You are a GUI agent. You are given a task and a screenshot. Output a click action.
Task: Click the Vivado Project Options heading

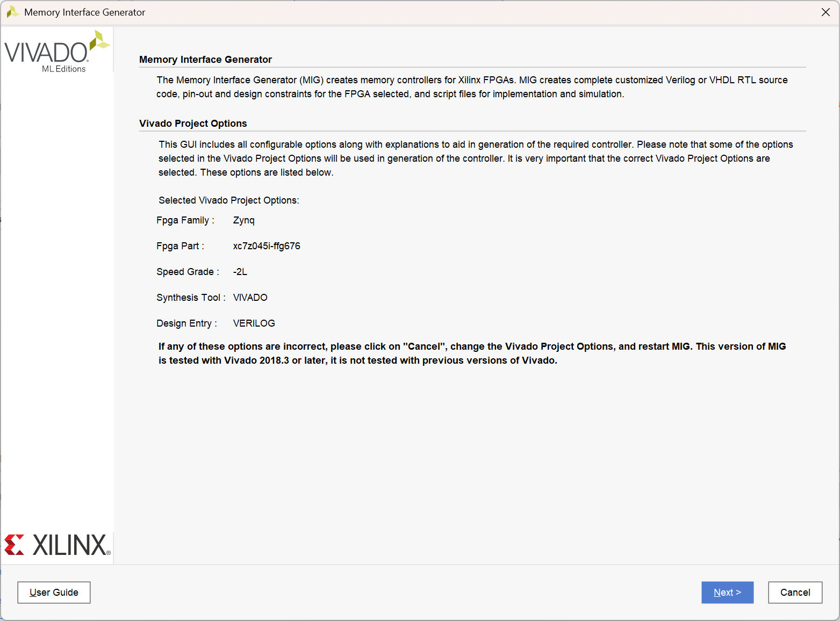point(193,124)
